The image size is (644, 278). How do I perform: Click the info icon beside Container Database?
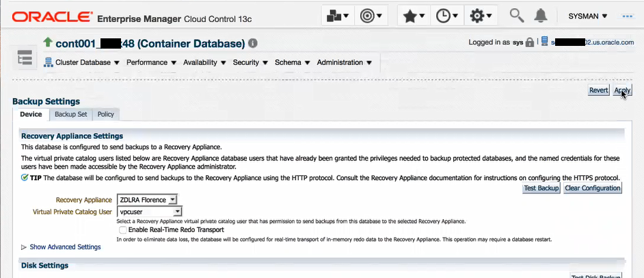pos(253,42)
